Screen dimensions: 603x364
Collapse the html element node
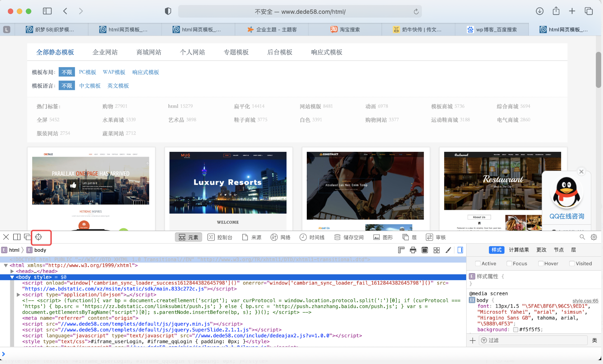pos(6,265)
